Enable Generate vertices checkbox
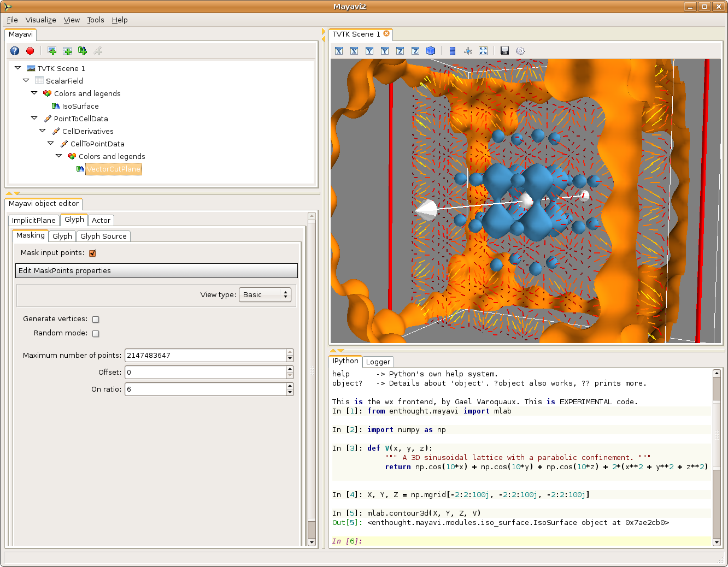This screenshot has width=728, height=567. click(x=96, y=320)
